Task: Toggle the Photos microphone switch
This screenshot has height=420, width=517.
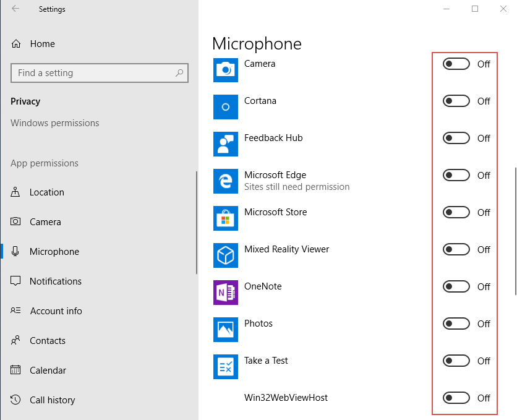Action: [x=456, y=324]
